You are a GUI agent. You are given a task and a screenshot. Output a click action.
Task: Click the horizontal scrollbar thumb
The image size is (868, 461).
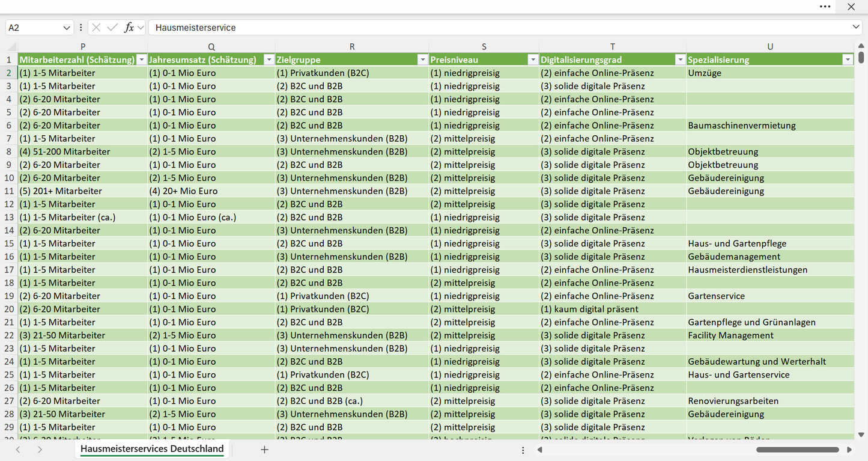797,450
